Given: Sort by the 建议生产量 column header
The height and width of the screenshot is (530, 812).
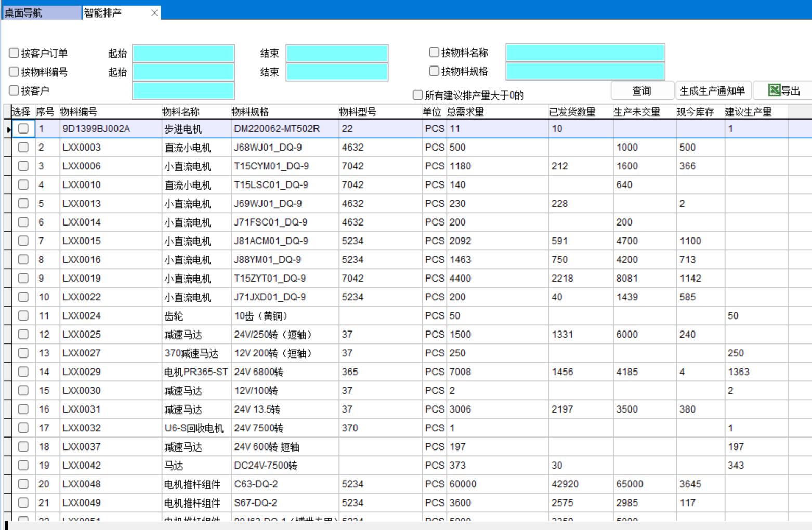Looking at the screenshot, I should click(x=748, y=112).
